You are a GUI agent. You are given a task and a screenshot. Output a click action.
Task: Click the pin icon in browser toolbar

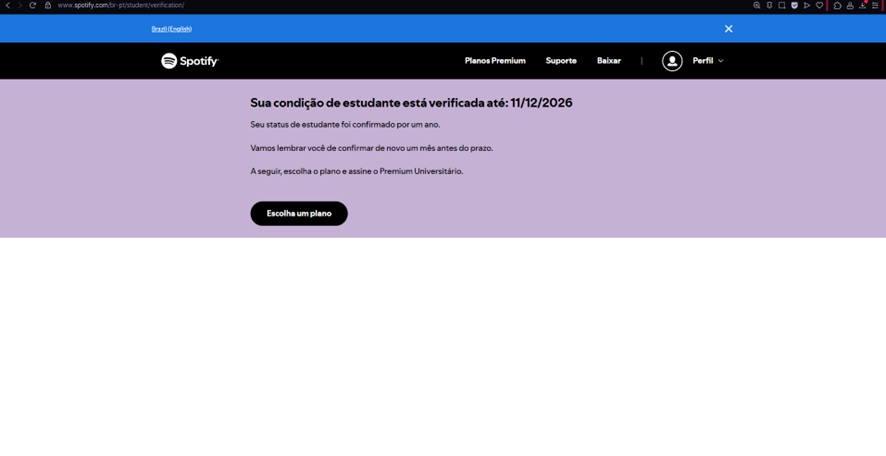769,5
